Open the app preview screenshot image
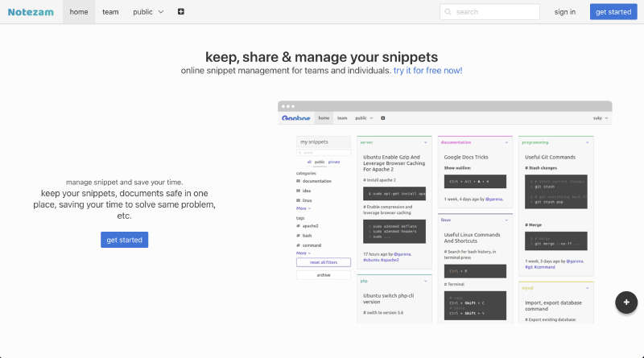This screenshot has width=644, height=358. (445, 212)
